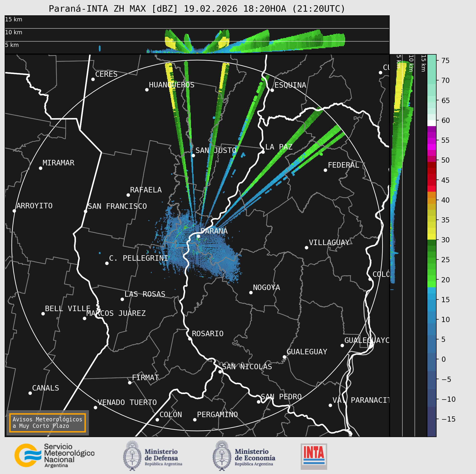
Task: Click the PARANÁ city label
Action: point(214,231)
